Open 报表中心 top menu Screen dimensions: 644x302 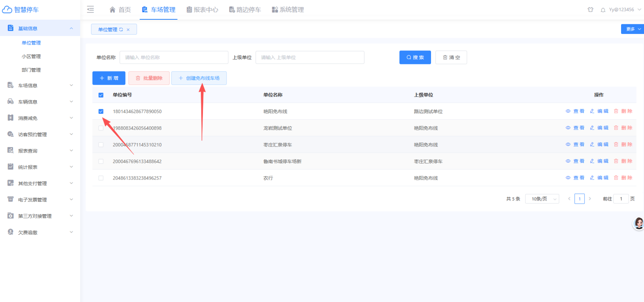(x=202, y=10)
